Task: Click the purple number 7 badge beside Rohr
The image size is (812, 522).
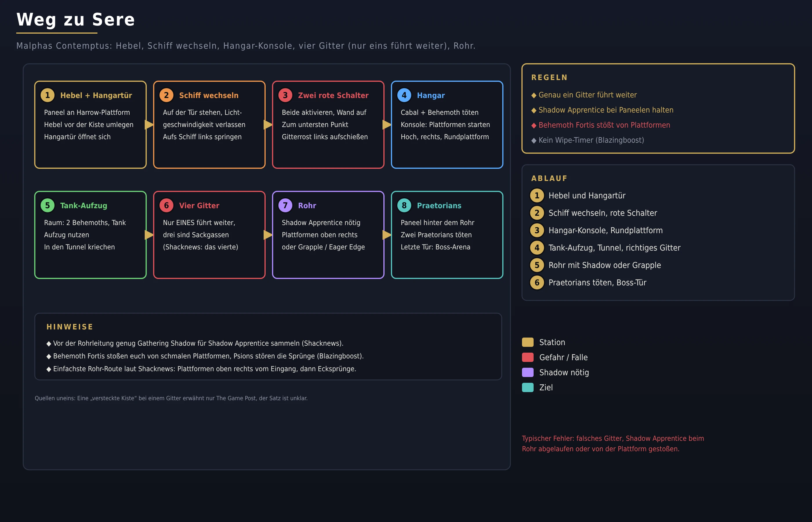Action: 285,205
